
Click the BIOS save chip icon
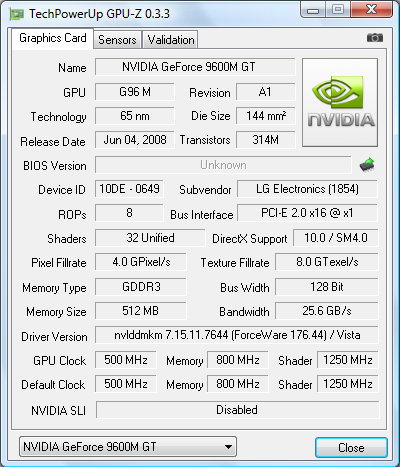(367, 165)
